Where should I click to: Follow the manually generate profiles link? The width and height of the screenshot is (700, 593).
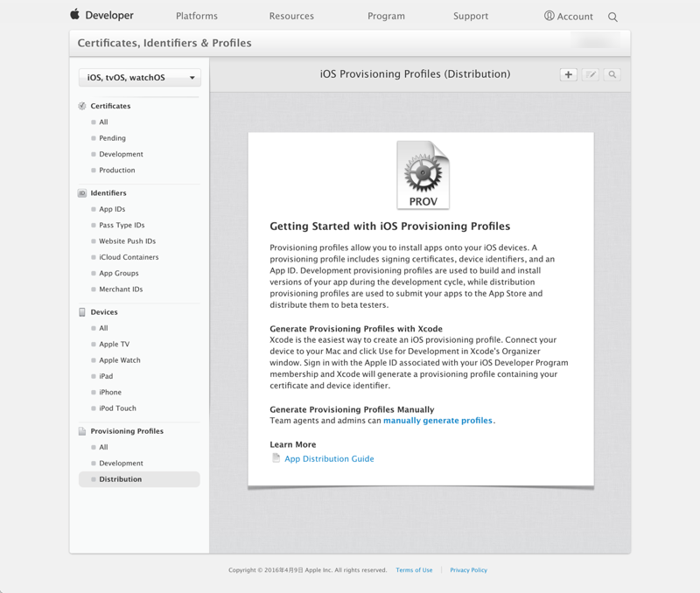438,421
